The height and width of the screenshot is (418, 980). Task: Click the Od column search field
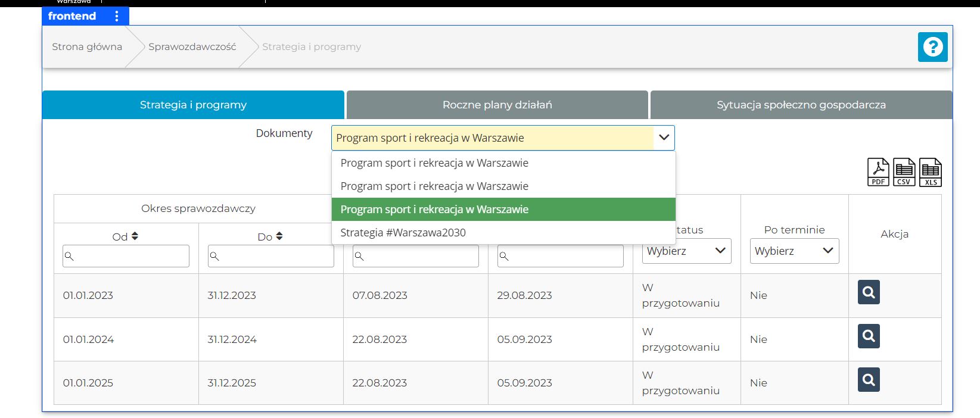click(130, 256)
